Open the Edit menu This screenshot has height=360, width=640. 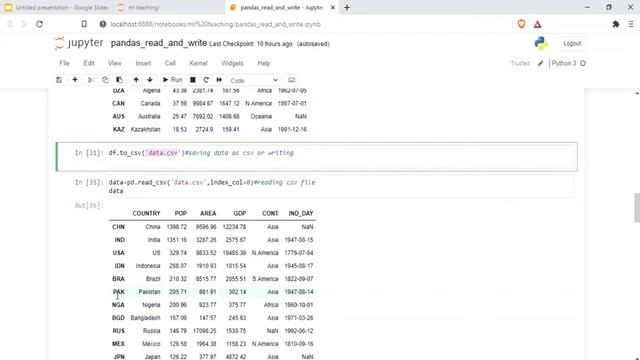[89, 63]
